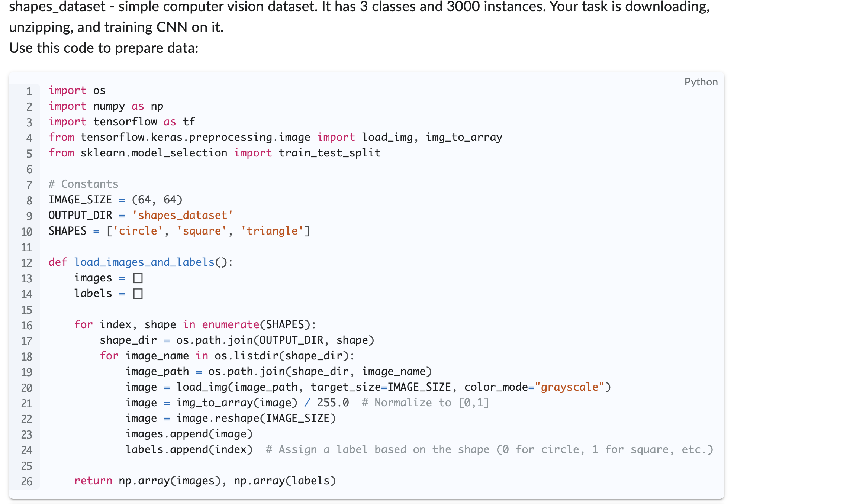Select the train_test_split import
This screenshot has height=504, width=850.
[329, 152]
